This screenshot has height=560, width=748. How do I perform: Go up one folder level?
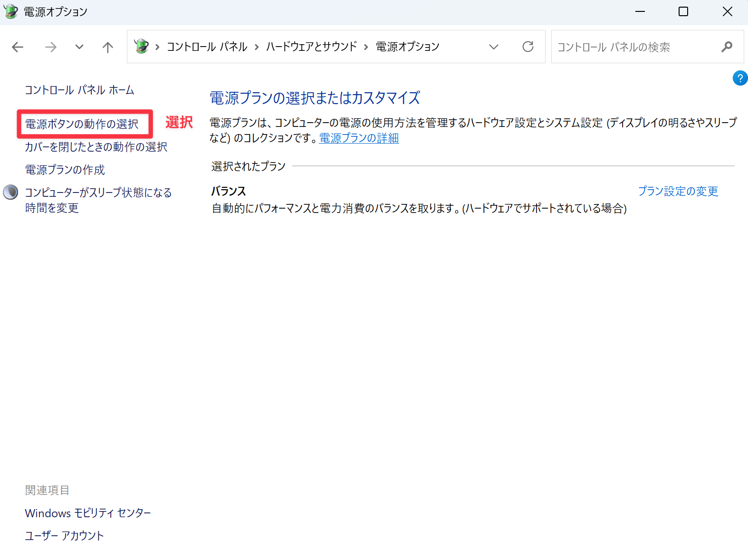[x=108, y=47]
